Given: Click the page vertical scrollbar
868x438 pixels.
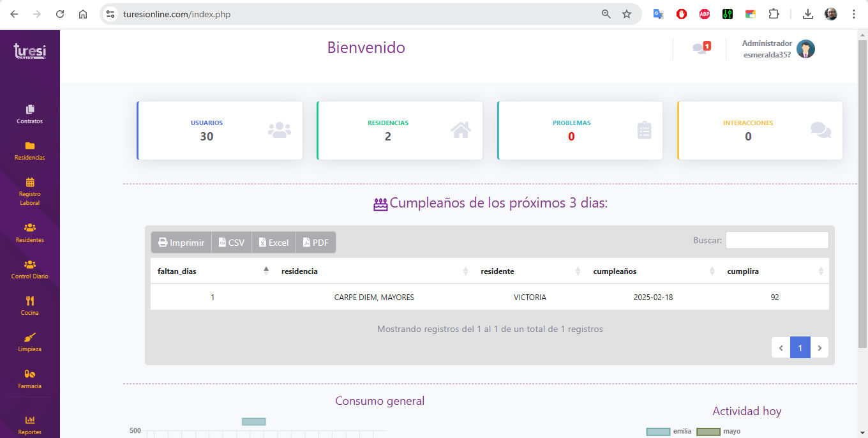Looking at the screenshot, I should pyautogui.click(x=862, y=192).
